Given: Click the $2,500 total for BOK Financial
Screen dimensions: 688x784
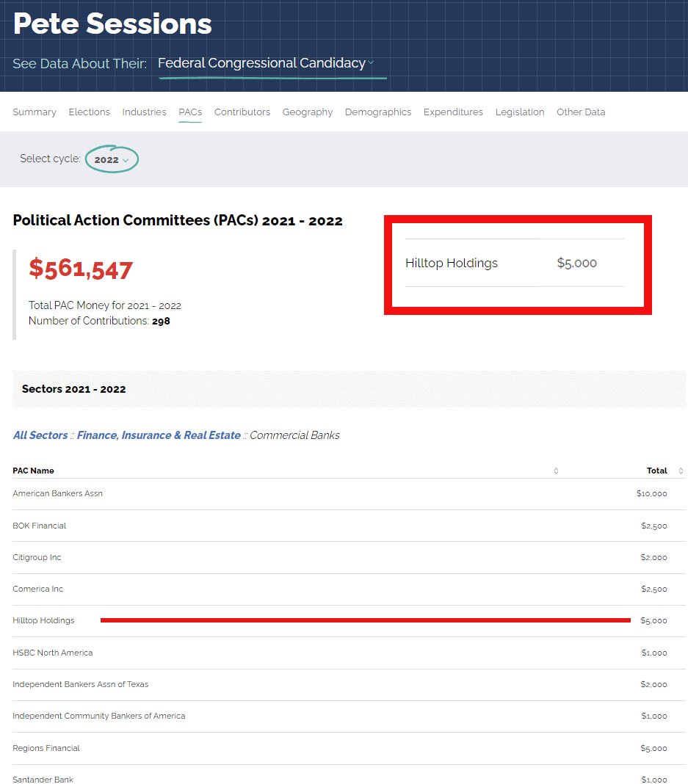Looking at the screenshot, I should pyautogui.click(x=654, y=526).
